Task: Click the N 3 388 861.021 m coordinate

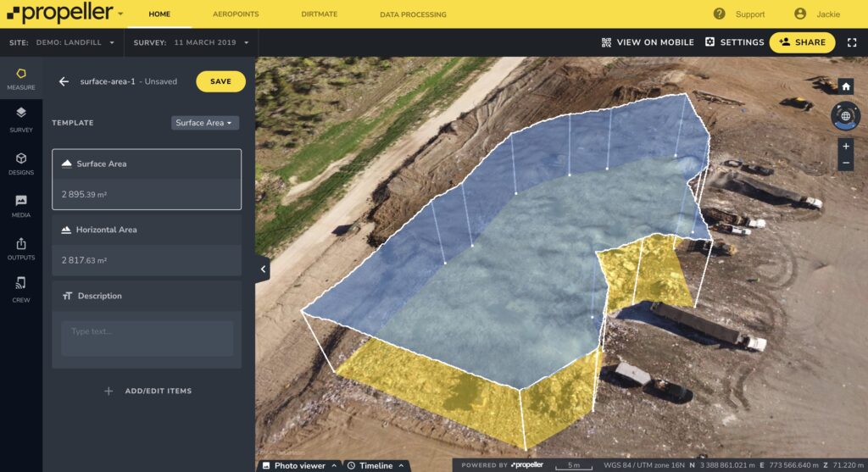Action: tap(722, 465)
